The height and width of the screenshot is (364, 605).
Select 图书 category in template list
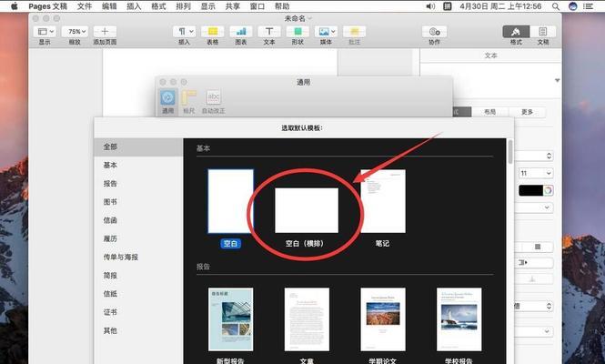pos(138,202)
